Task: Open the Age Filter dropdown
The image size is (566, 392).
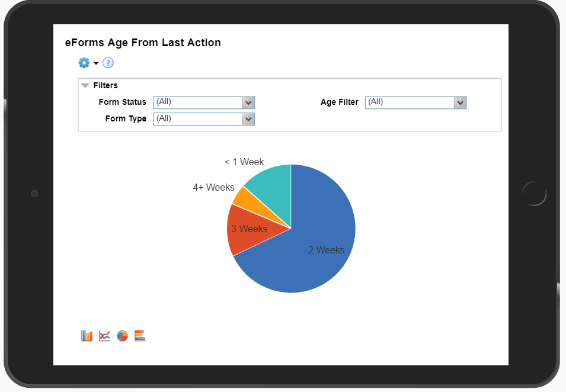Action: pyautogui.click(x=460, y=102)
